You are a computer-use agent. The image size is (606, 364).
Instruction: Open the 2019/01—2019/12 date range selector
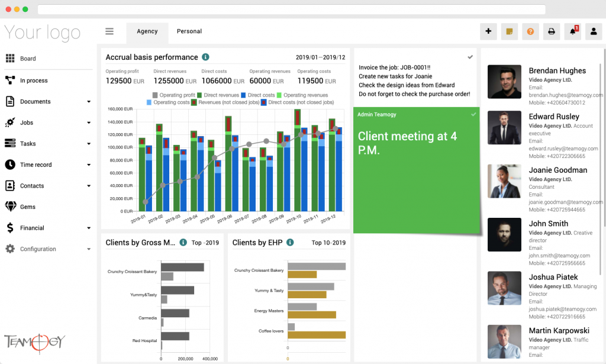click(x=320, y=57)
